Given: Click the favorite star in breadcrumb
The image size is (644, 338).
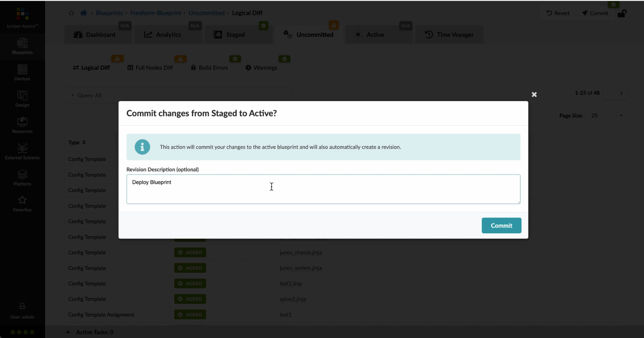Looking at the screenshot, I should [71, 13].
